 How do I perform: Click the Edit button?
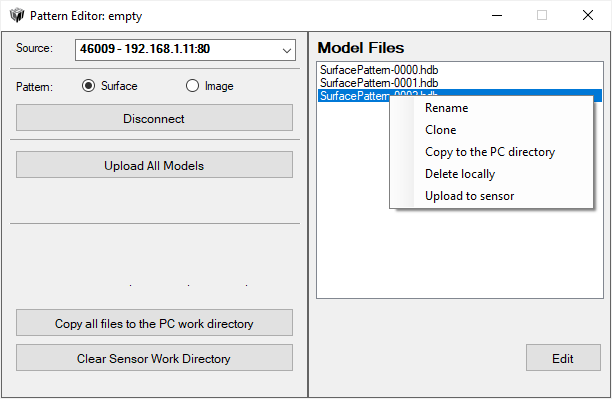[x=563, y=358]
